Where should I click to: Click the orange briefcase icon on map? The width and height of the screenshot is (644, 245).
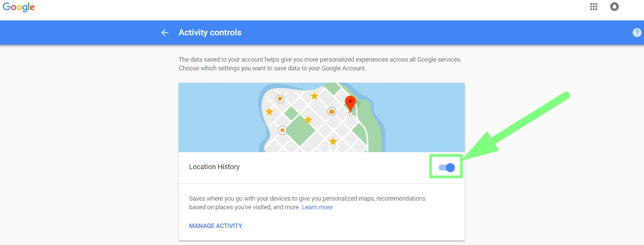coord(332,111)
